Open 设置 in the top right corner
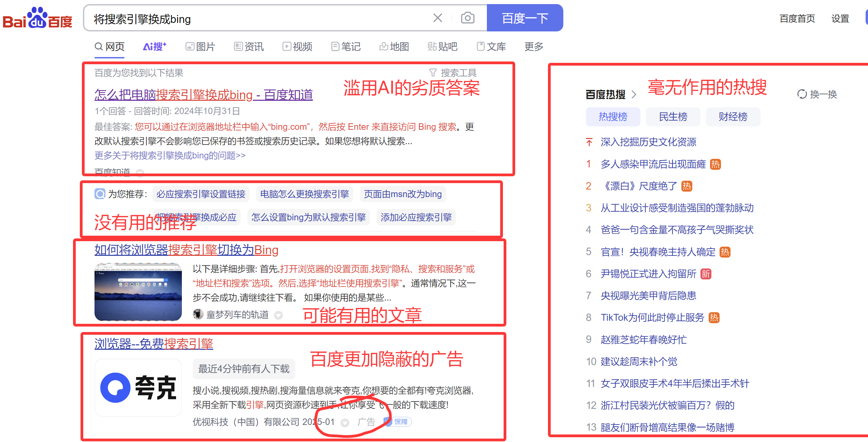The width and height of the screenshot is (868, 442). pyautogui.click(x=840, y=19)
